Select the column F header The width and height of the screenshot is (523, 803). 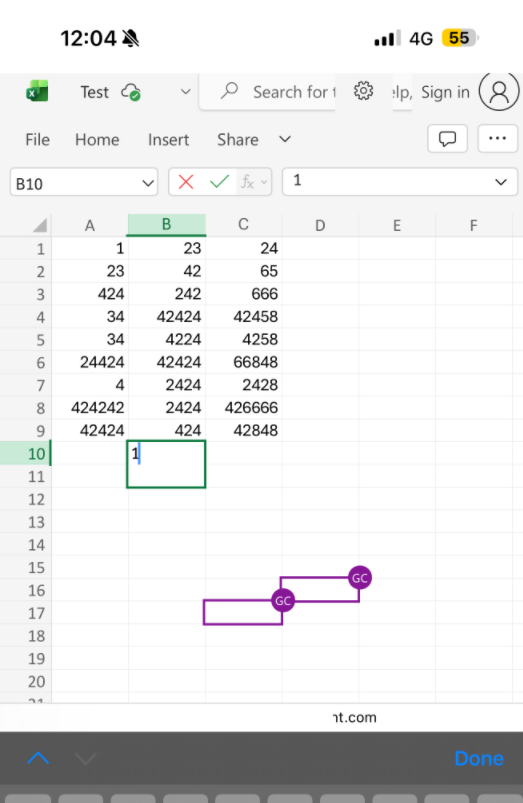474,225
